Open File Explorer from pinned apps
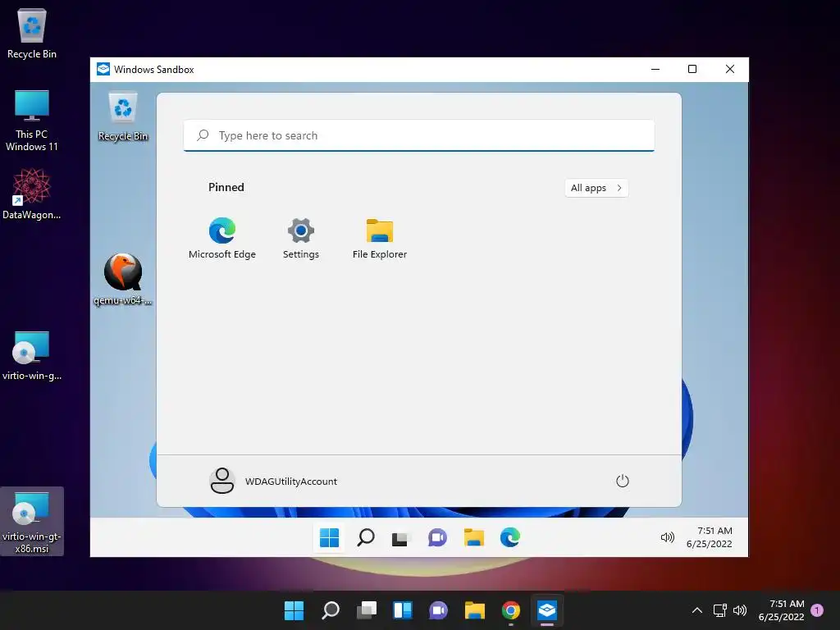Image resolution: width=840 pixels, height=630 pixels. [379, 238]
